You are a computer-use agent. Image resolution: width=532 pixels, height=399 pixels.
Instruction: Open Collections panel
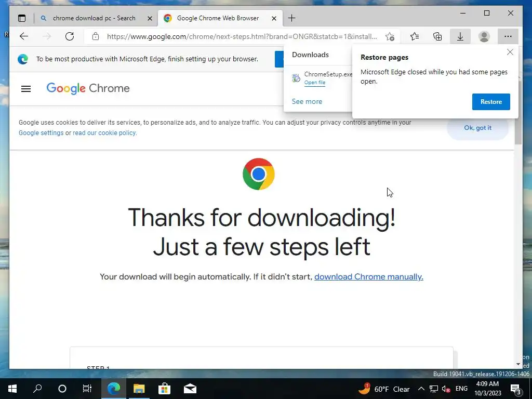coord(437,36)
